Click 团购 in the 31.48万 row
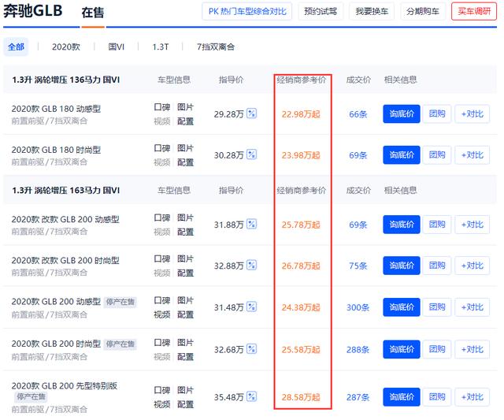 [x=437, y=307]
